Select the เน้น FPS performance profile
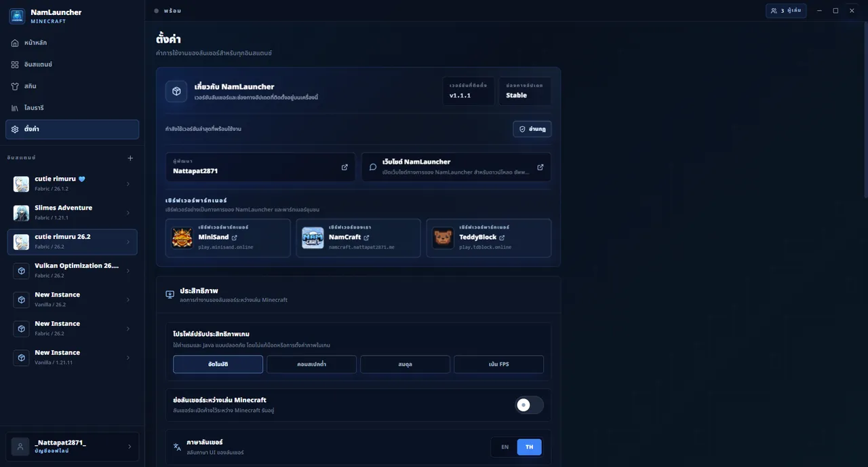The image size is (868, 467). pyautogui.click(x=498, y=365)
